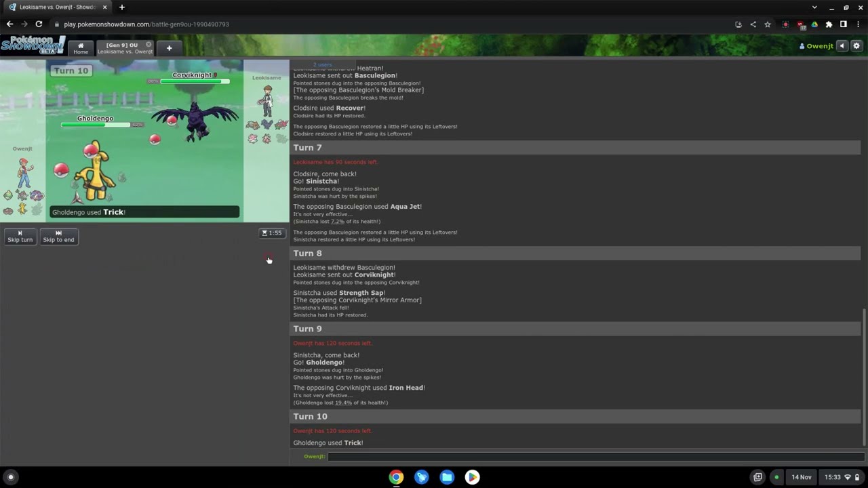
Task: Open the blue app icon beside Chrome
Action: pos(422,477)
